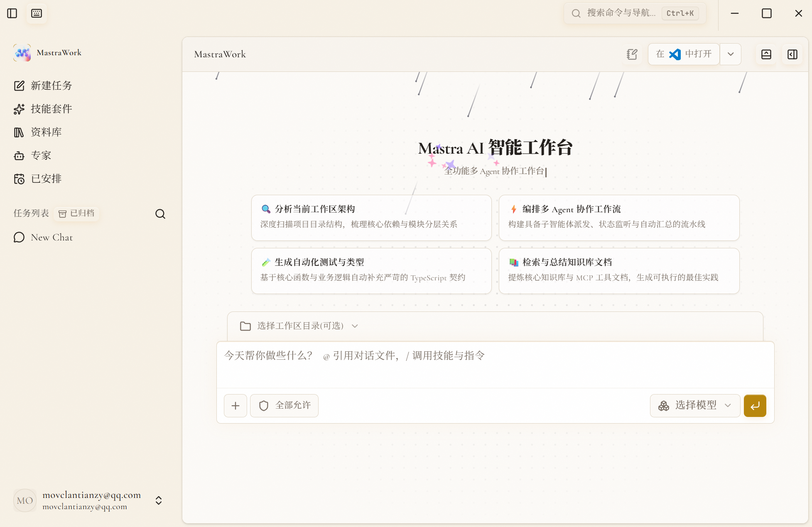Open the 选择模型 model dropdown
Image resolution: width=812 pixels, height=527 pixels.
click(x=695, y=406)
